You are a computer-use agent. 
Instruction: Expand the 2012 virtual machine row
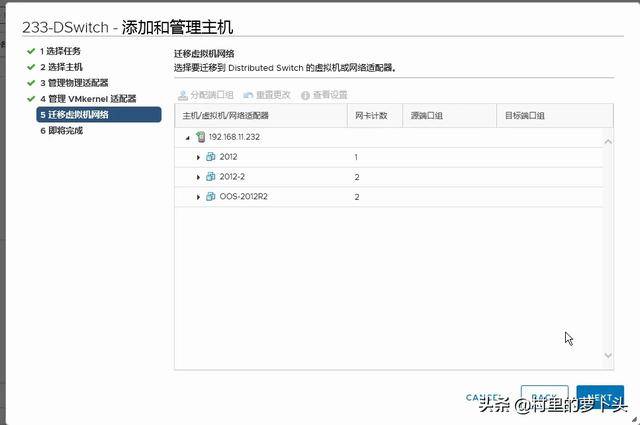pos(199,158)
